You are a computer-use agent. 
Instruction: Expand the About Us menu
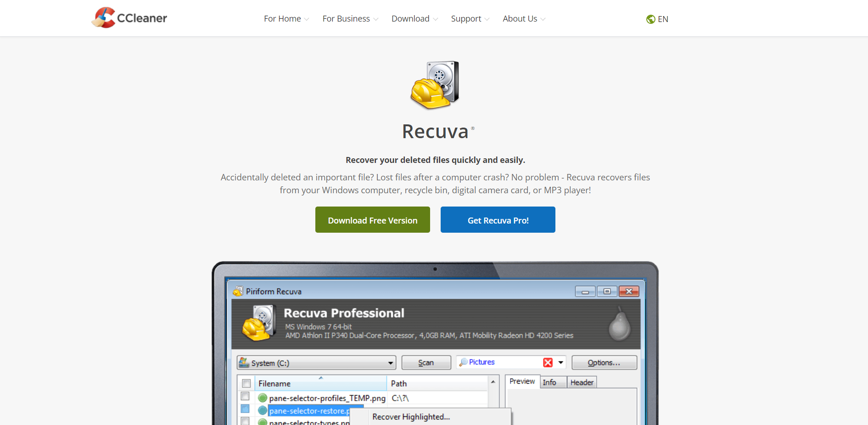click(x=524, y=19)
